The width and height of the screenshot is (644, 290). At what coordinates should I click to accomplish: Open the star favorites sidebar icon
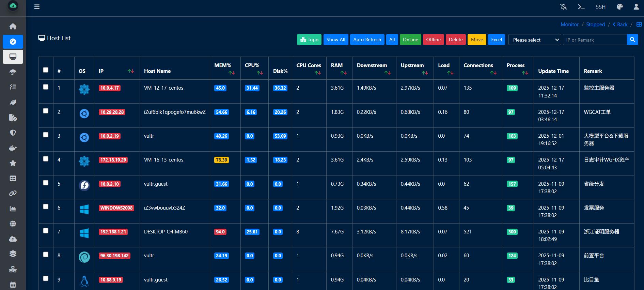(13, 163)
